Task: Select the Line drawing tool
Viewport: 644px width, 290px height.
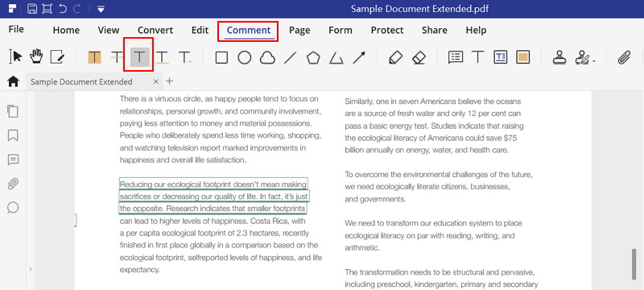Action: pyautogui.click(x=290, y=57)
